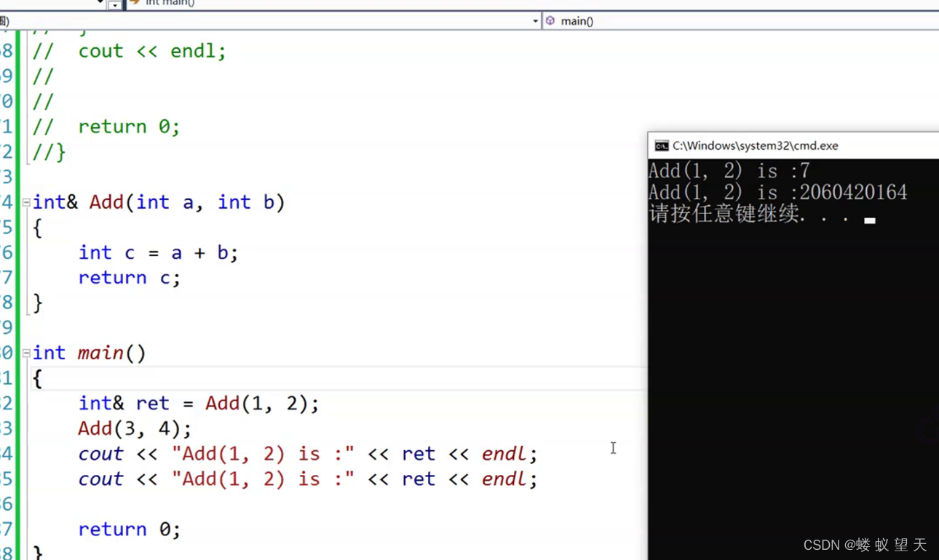Open the scope dropdown arrow left of main()

(x=535, y=21)
